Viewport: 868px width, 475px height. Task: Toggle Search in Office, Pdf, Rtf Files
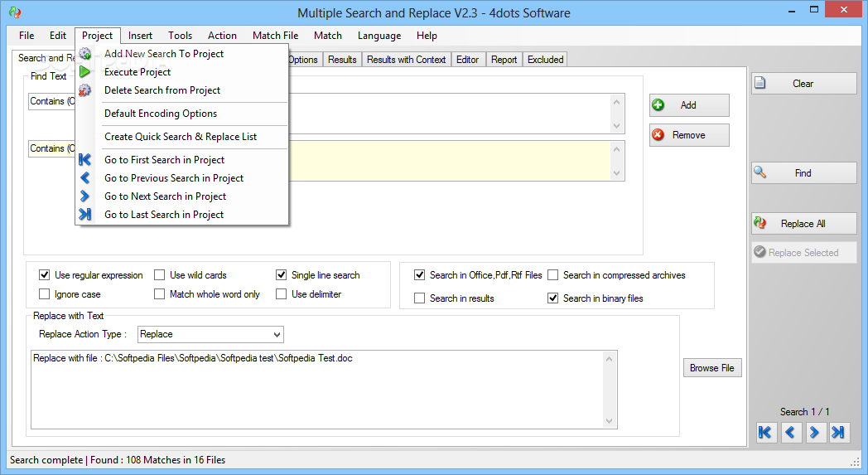click(x=420, y=275)
